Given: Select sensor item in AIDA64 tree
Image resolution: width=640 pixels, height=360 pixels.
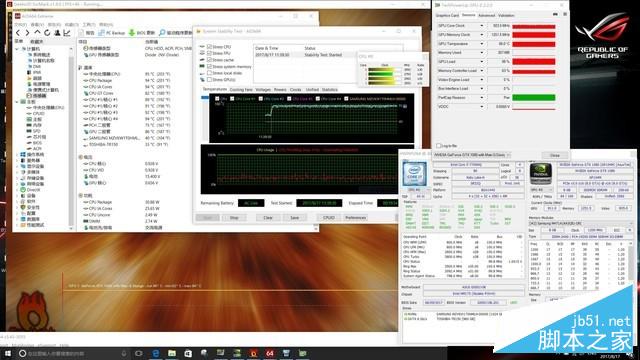Looking at the screenshot, I should click(x=36, y=96).
